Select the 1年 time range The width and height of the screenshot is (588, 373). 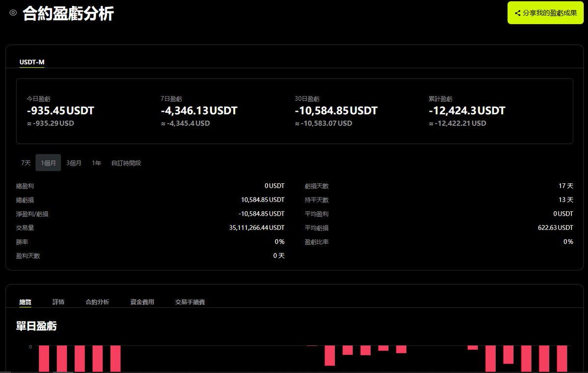(x=97, y=163)
